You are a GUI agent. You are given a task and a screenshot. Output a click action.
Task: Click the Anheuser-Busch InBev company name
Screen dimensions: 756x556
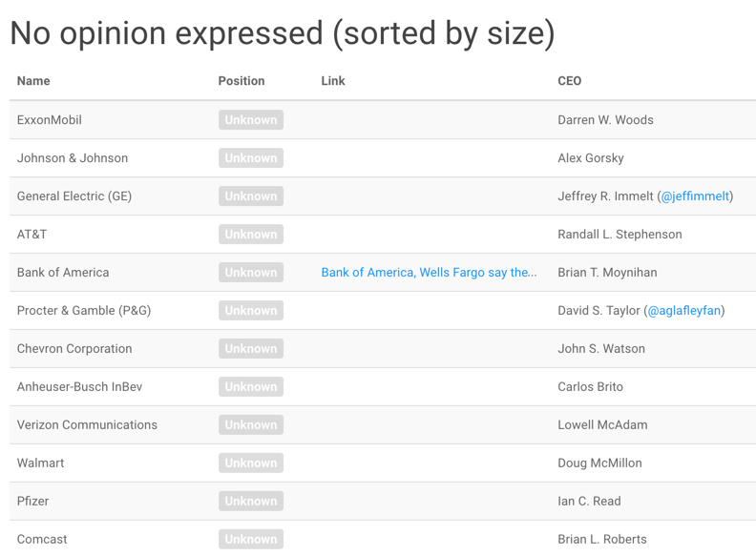pyautogui.click(x=79, y=387)
